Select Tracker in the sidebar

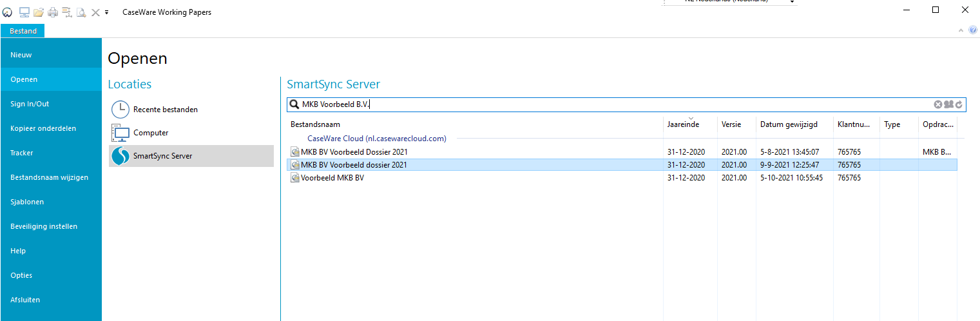[51, 153]
